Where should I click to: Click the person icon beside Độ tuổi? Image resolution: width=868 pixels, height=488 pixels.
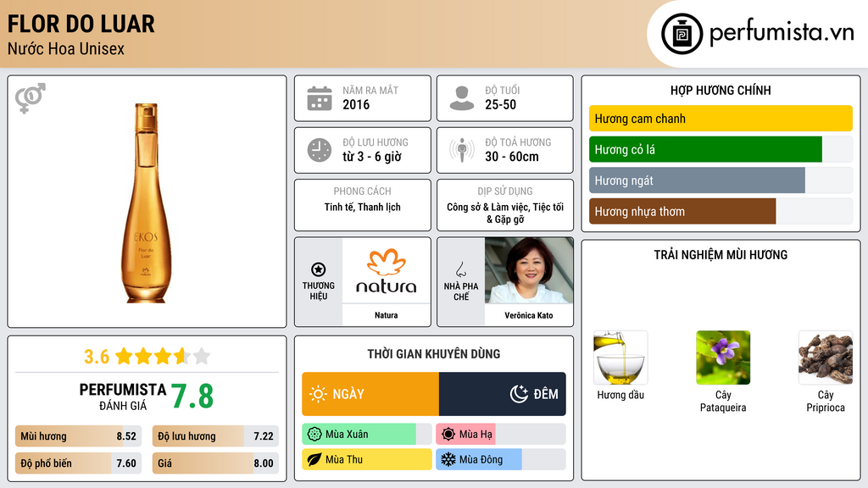pos(462,98)
